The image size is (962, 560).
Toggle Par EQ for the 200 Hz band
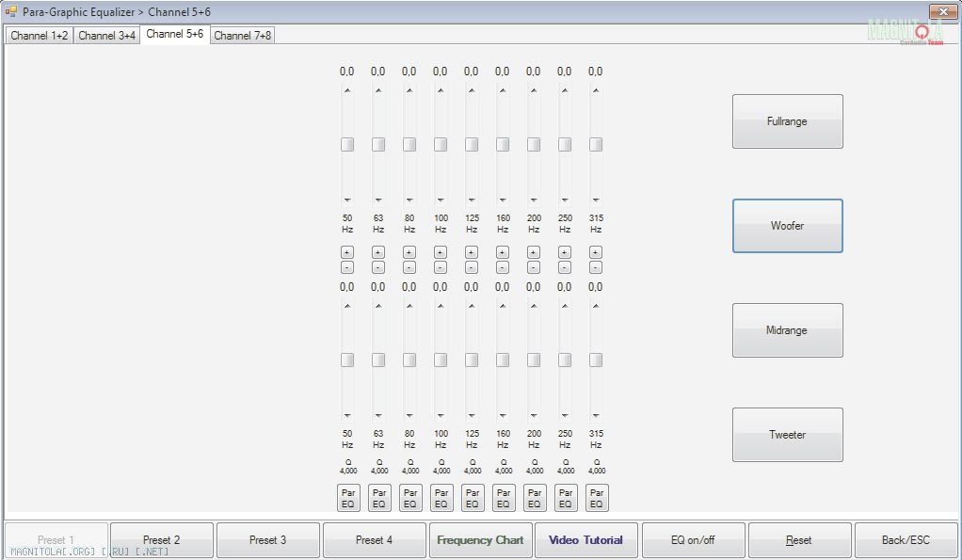[x=535, y=498]
